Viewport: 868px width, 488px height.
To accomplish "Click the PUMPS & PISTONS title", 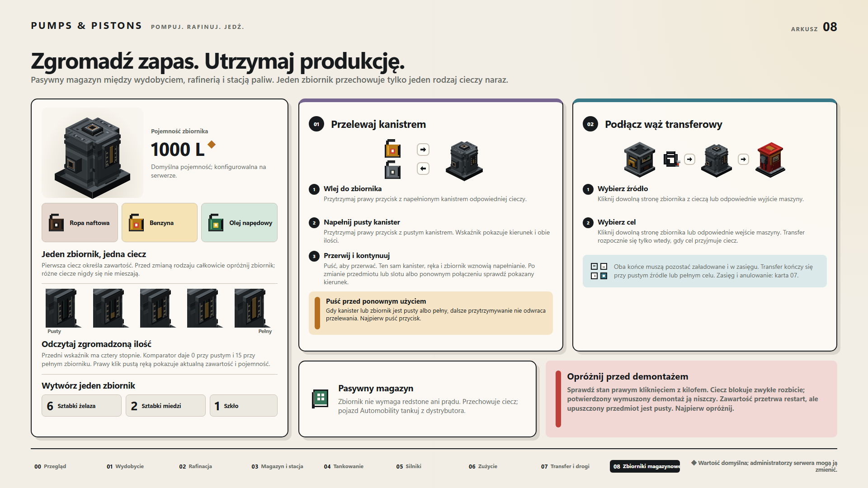I will [x=86, y=26].
